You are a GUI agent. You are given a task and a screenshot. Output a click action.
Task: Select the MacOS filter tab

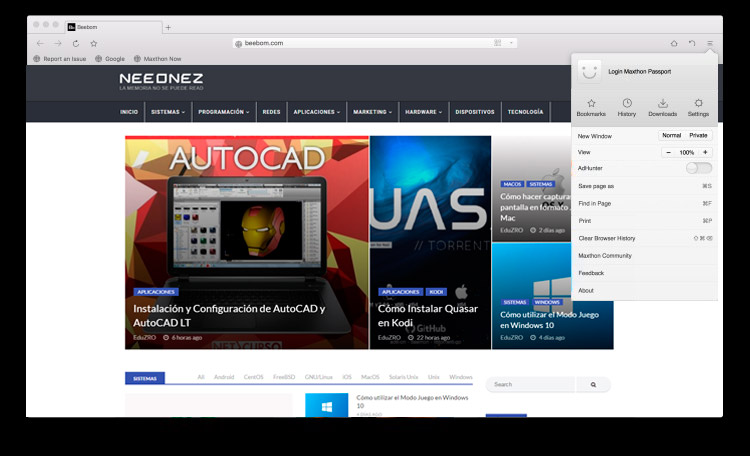(370, 377)
